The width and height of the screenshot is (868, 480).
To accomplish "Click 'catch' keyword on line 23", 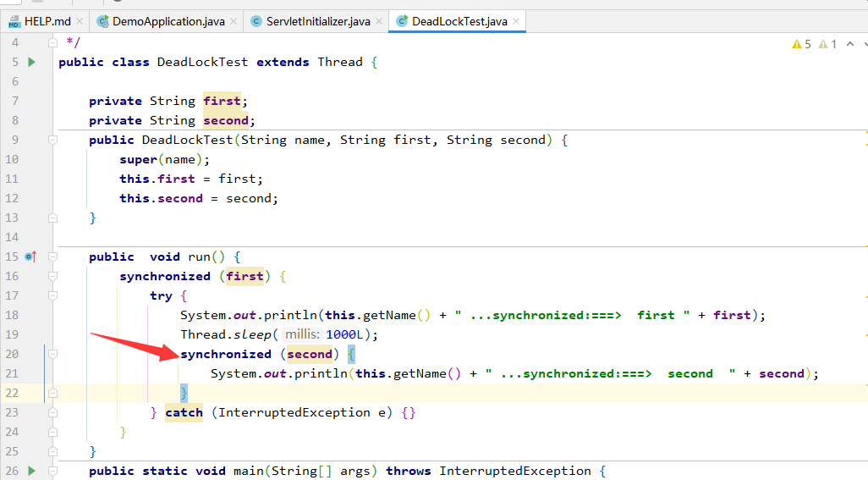I will pos(184,412).
